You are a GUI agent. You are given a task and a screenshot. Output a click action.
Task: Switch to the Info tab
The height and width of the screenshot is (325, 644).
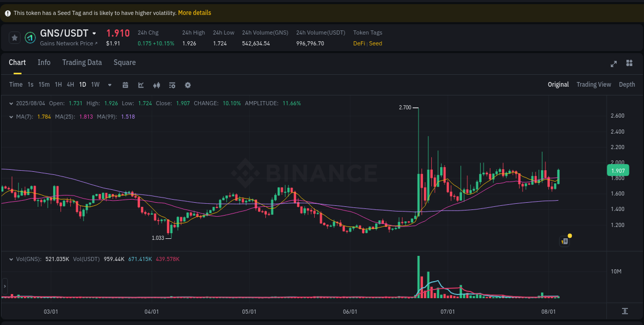pos(44,62)
